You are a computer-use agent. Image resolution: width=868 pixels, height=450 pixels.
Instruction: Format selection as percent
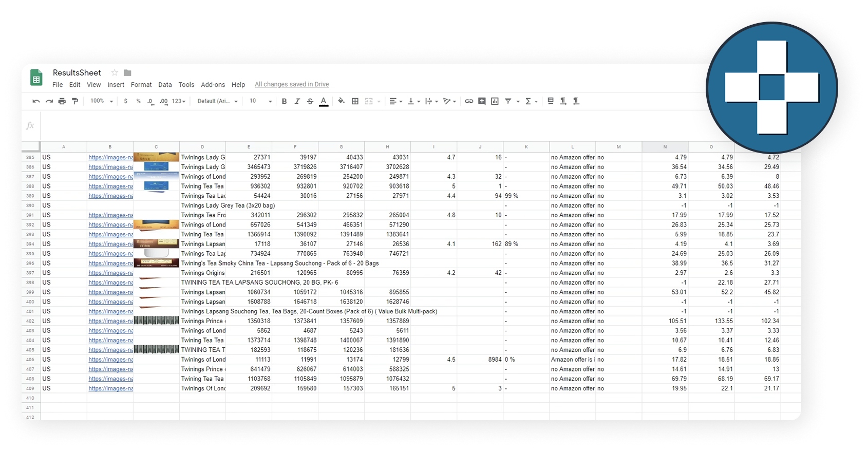138,101
